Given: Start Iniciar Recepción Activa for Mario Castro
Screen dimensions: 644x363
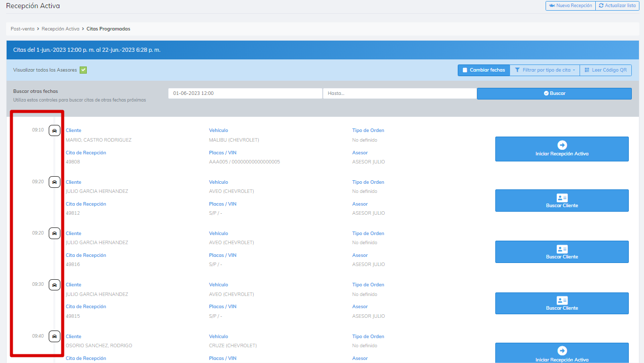Looking at the screenshot, I should [562, 149].
